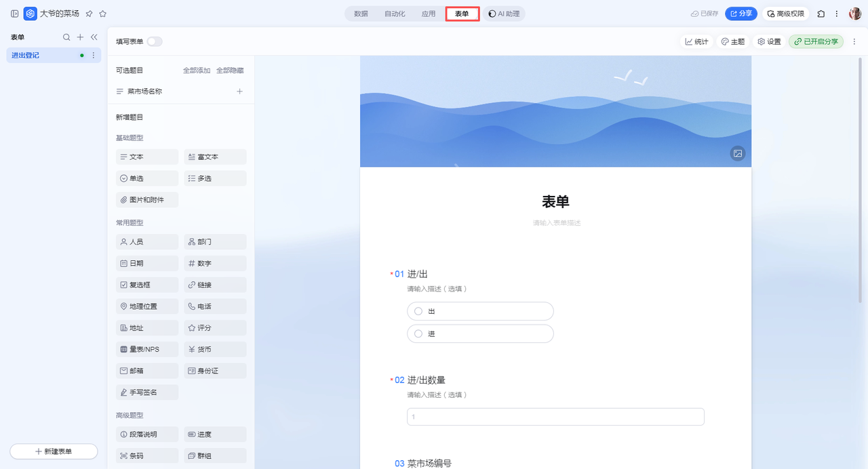The width and height of the screenshot is (868, 469).
Task: Click the search icon in forms sidebar
Action: coord(66,37)
